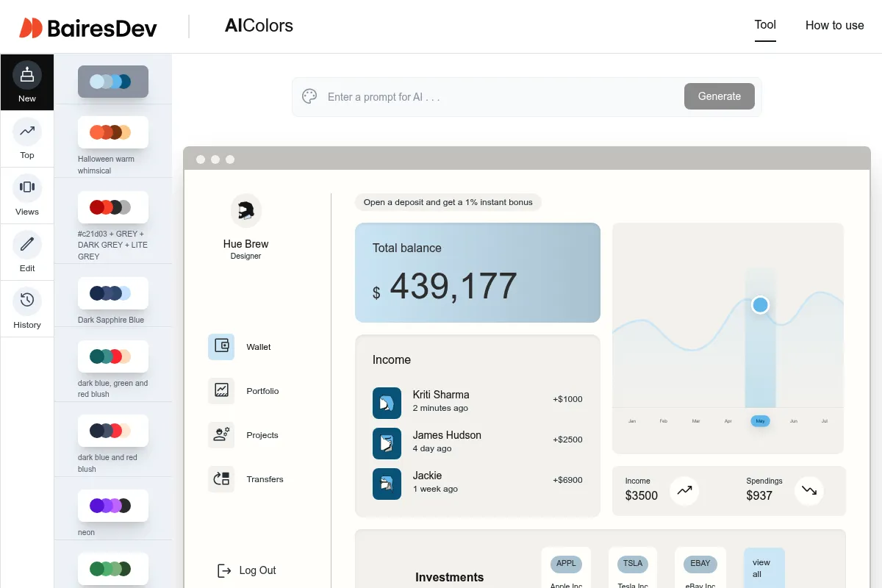Viewport: 882px width, 588px height.
Task: Select the Halloween warm whimsical palette
Action: tap(113, 132)
